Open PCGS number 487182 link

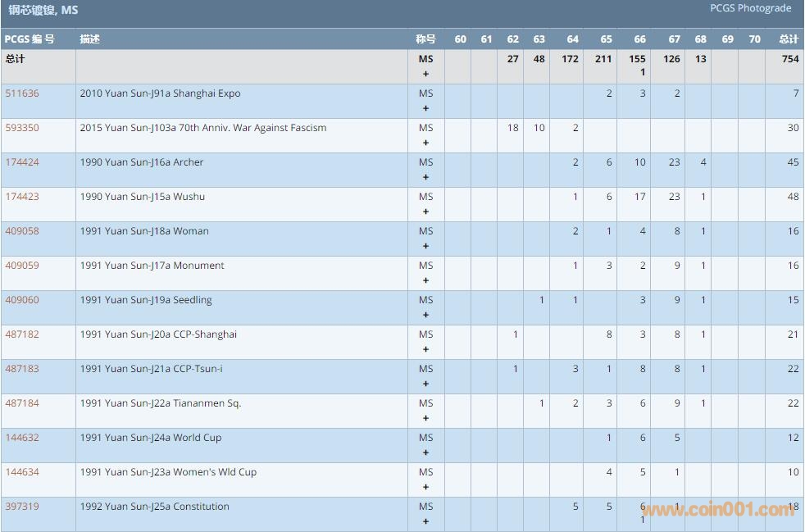pyautogui.click(x=22, y=334)
